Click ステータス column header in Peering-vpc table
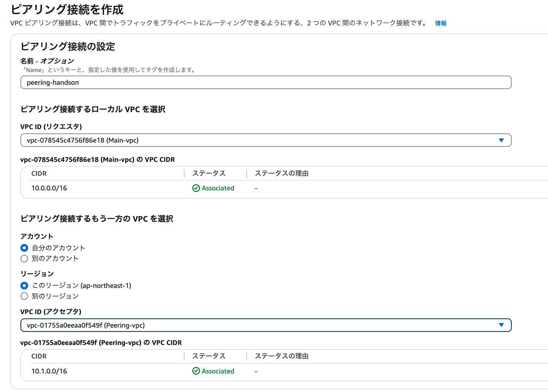548x392 pixels. [209, 356]
